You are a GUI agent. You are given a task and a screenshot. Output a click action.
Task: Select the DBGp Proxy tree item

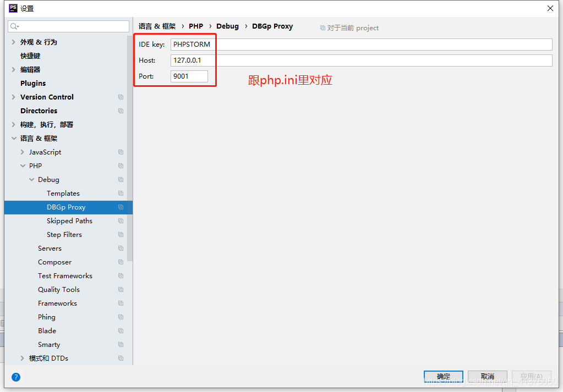point(66,207)
